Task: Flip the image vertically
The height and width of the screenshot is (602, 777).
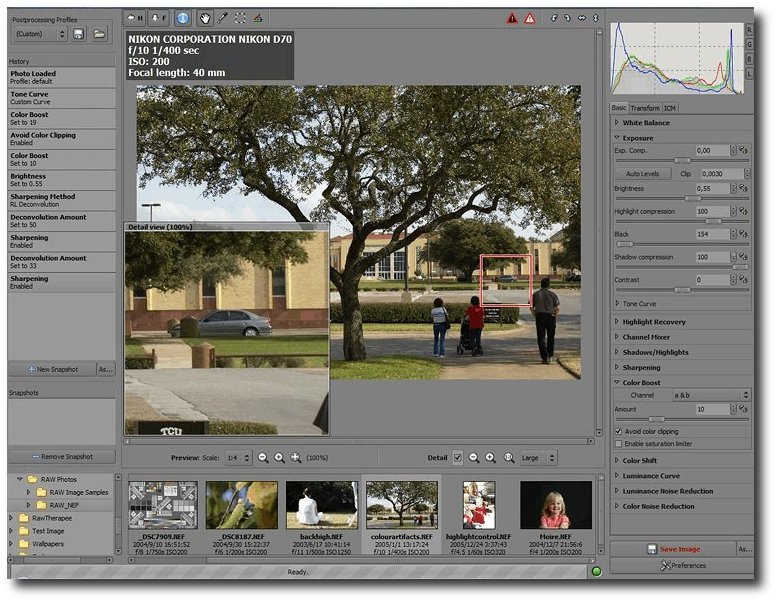Action: coord(596,18)
